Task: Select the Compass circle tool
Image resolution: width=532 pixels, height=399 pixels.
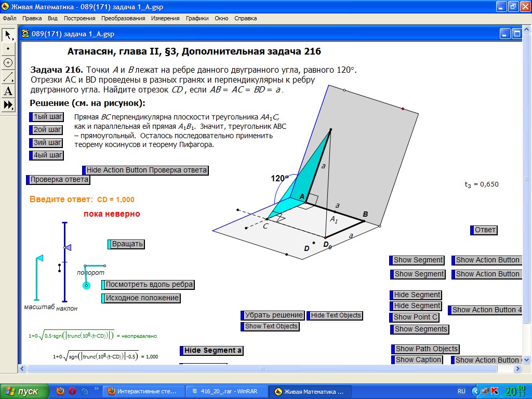Action: coord(8,62)
